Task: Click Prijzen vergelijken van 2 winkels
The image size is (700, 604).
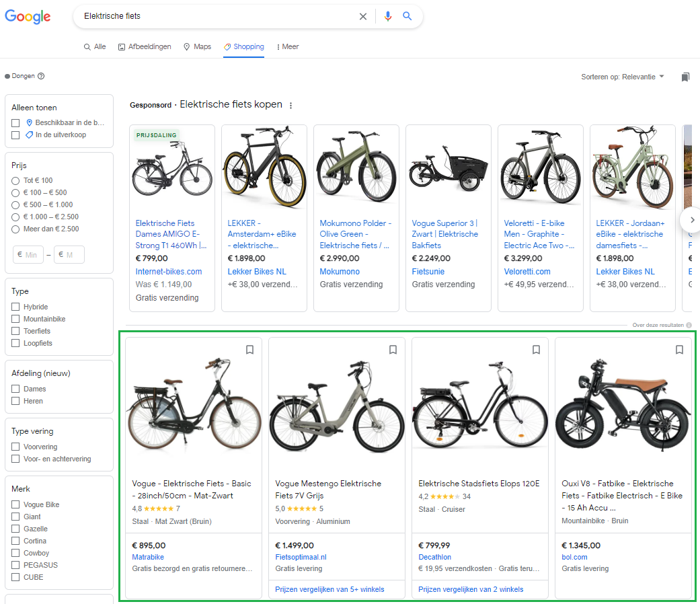Action: coord(471,589)
